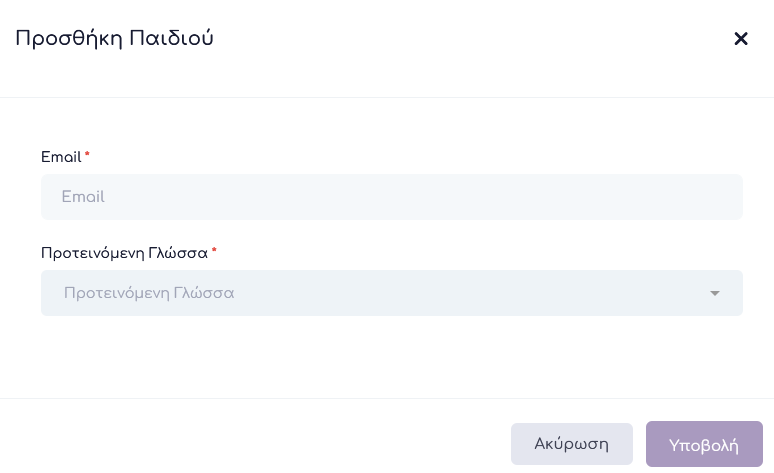Viewport: 774px width, 473px height.
Task: Click the caret icon in language selector
Action: [x=714, y=293]
